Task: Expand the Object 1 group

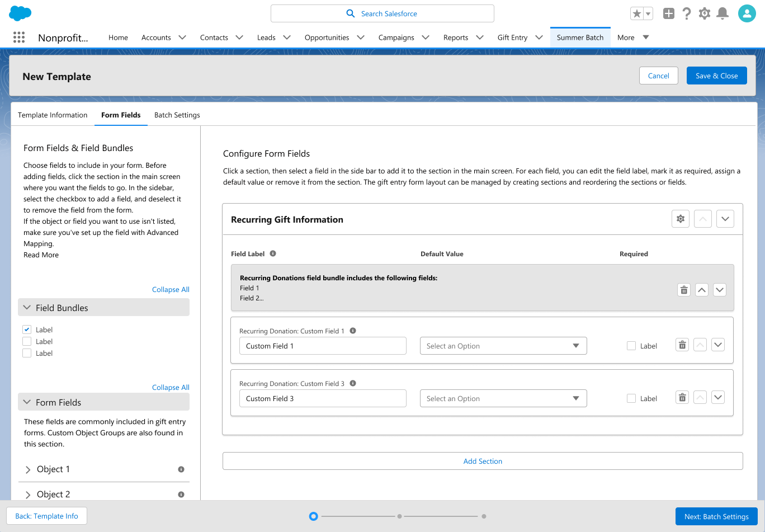Action: 27,469
